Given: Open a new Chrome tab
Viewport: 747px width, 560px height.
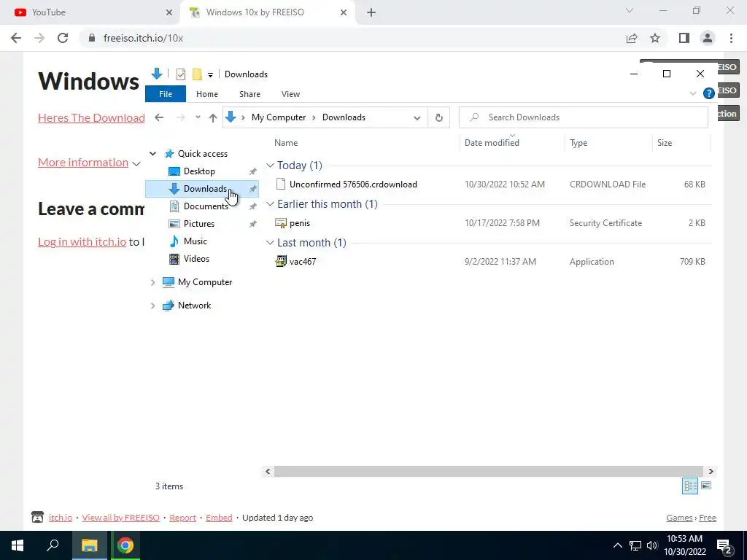Looking at the screenshot, I should tap(371, 12).
